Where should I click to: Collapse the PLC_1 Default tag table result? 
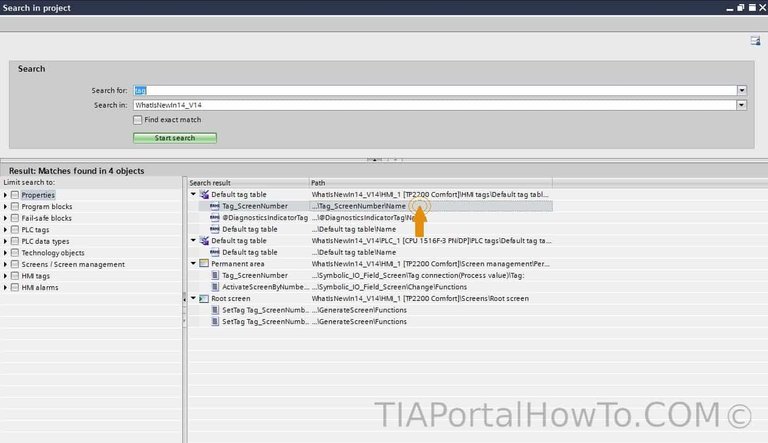point(193,240)
